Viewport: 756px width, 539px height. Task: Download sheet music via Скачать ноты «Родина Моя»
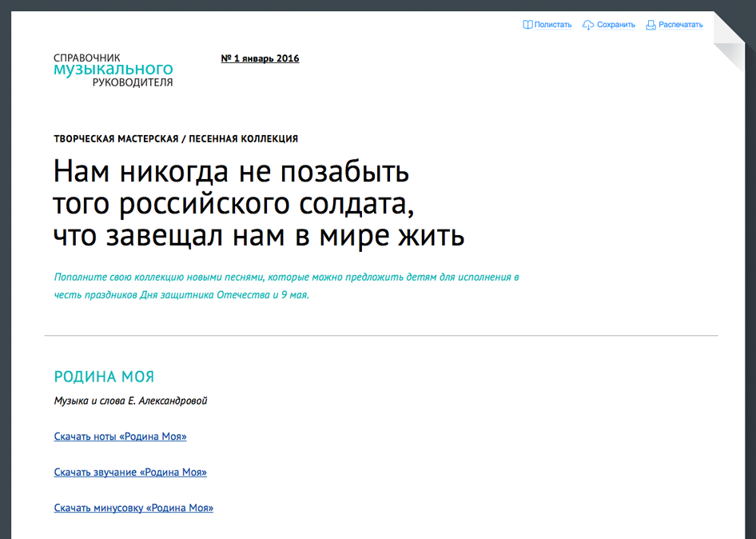click(x=120, y=436)
